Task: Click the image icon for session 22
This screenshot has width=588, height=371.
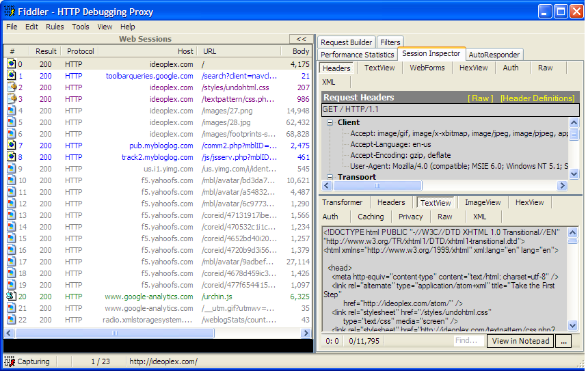Action: tap(12, 319)
